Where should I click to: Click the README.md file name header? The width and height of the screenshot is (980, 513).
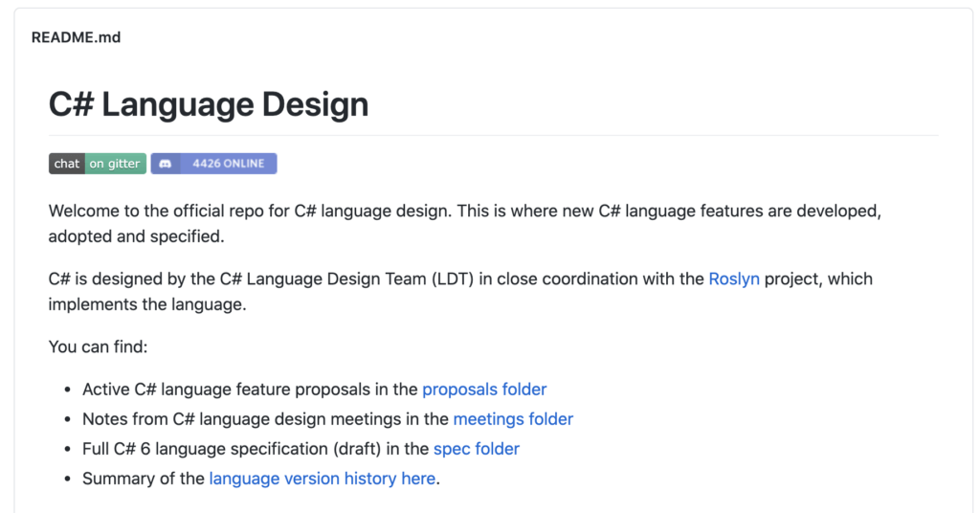[x=77, y=37]
